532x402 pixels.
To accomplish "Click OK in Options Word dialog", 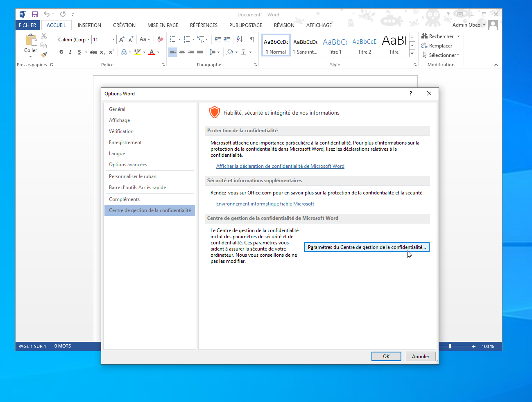I will pyautogui.click(x=386, y=357).
